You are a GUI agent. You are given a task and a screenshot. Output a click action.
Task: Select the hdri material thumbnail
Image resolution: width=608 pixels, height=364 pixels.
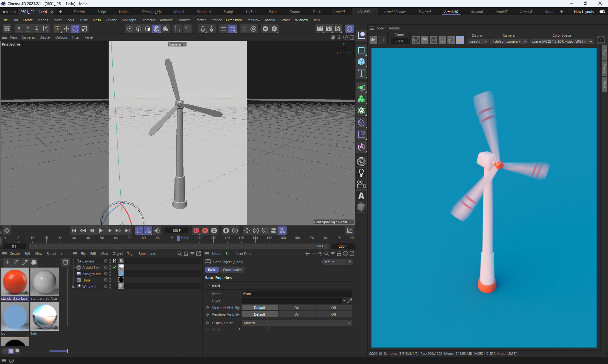point(45,317)
